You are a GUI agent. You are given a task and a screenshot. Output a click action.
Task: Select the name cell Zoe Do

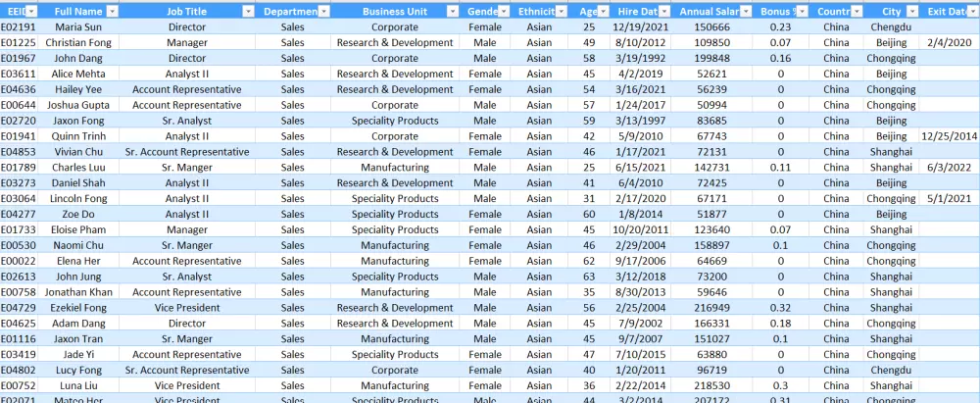click(x=78, y=214)
